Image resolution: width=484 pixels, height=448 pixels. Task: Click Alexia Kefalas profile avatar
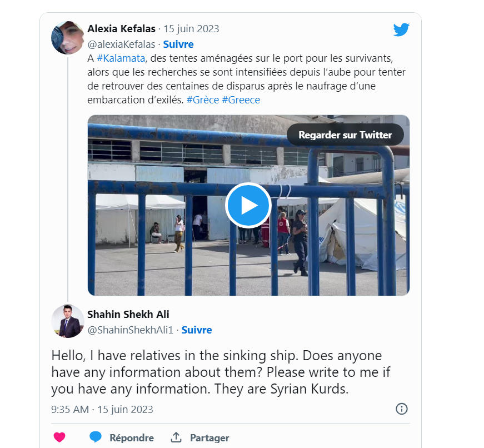point(68,38)
